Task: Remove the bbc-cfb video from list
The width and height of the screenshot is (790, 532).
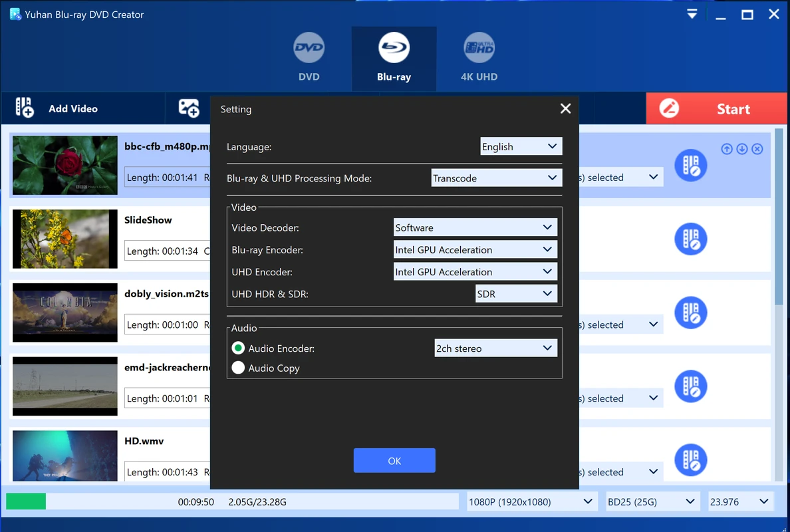Action: tap(757, 148)
